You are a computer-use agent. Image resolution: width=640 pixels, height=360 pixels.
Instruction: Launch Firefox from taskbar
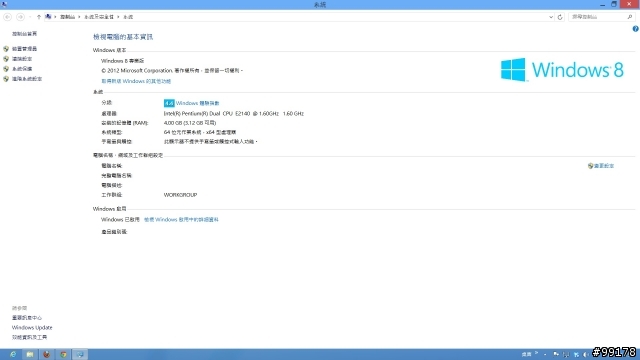tap(47, 354)
